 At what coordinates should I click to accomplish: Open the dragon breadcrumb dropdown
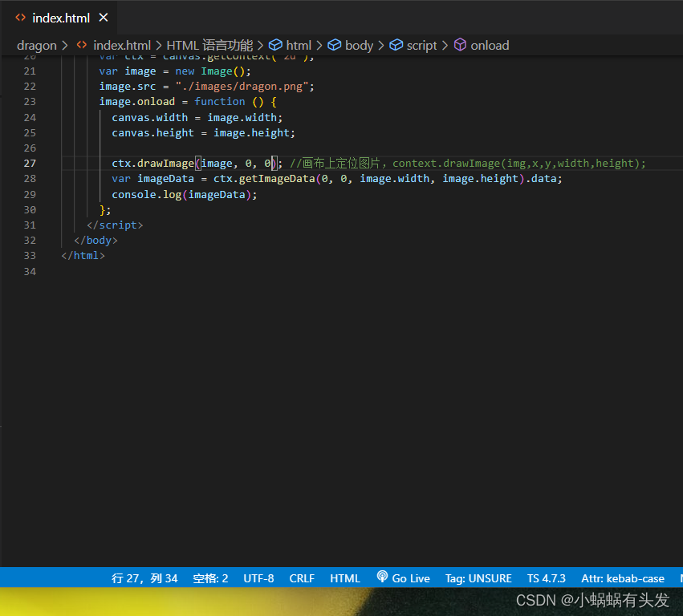click(36, 45)
